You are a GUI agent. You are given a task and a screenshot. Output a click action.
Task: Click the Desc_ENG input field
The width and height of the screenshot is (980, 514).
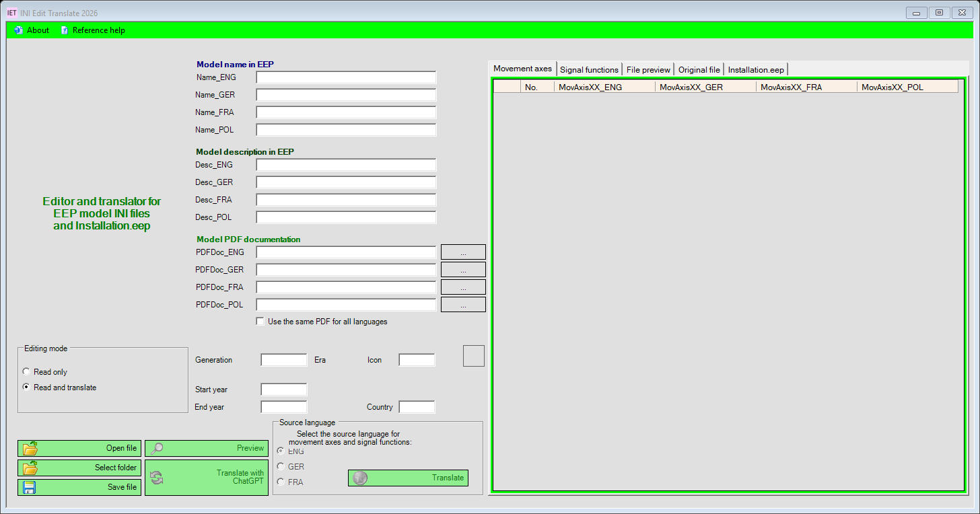[346, 165]
